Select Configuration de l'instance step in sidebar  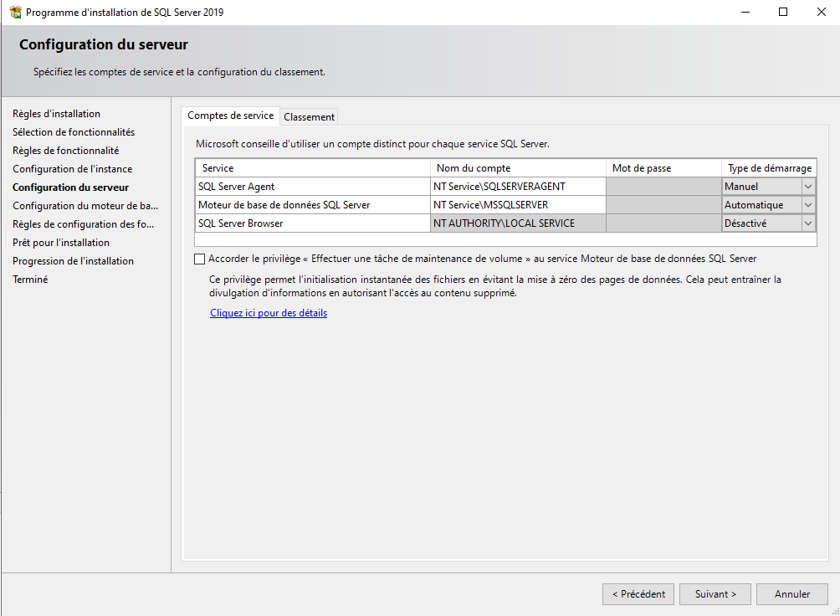pyautogui.click(x=72, y=169)
